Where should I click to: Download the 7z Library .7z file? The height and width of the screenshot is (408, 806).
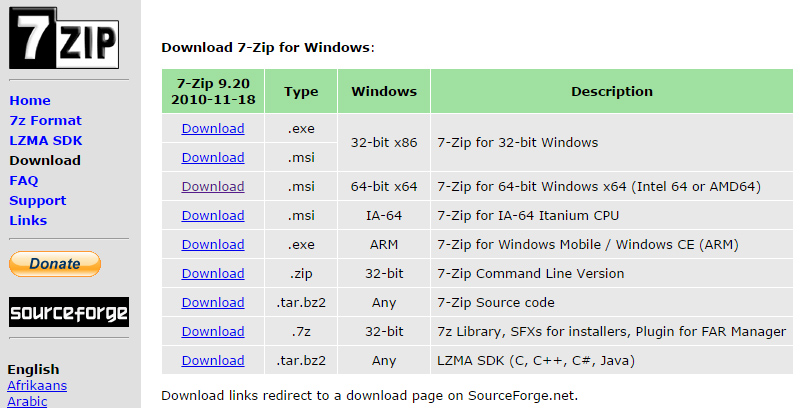(x=213, y=331)
